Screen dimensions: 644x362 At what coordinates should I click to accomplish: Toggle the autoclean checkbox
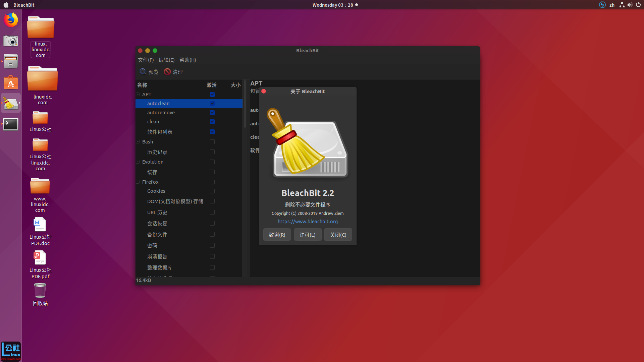tap(212, 104)
